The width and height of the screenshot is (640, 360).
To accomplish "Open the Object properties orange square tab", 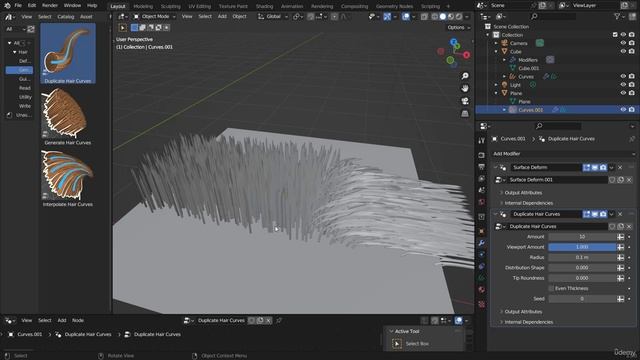I will [482, 231].
